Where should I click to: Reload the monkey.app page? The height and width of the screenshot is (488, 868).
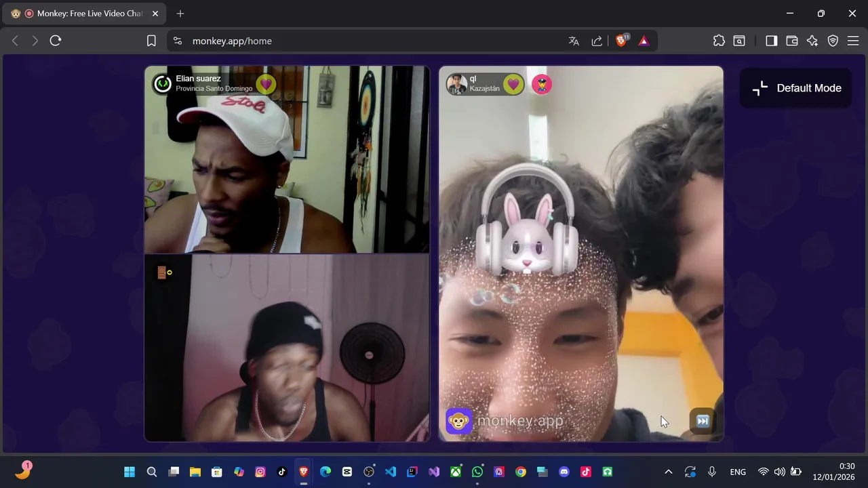(x=56, y=41)
